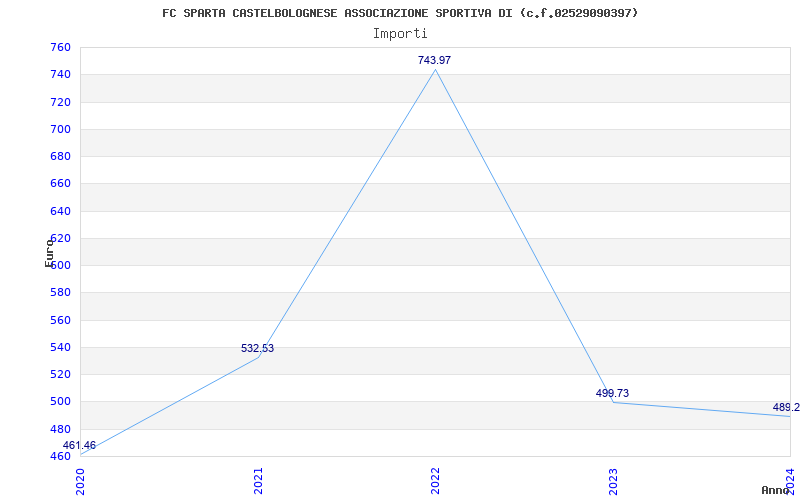
Task: Click the chart title FC SPARTA CASTELBOLOGNESE
Action: click(x=400, y=13)
